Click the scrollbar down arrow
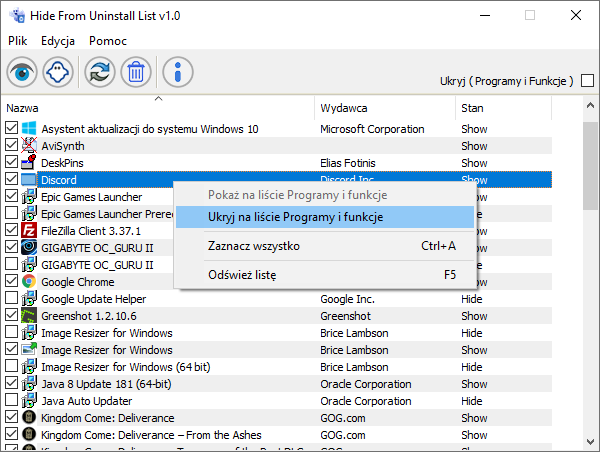Viewport: 600px width, 452px height. coord(590,442)
